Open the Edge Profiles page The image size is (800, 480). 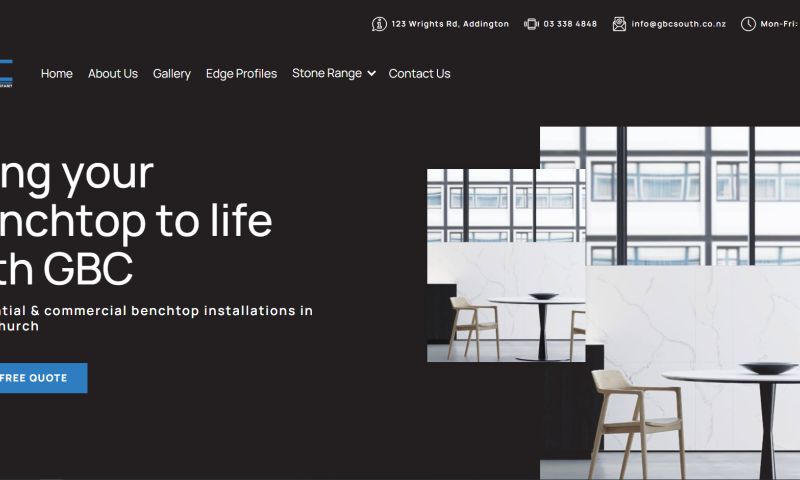tap(241, 74)
